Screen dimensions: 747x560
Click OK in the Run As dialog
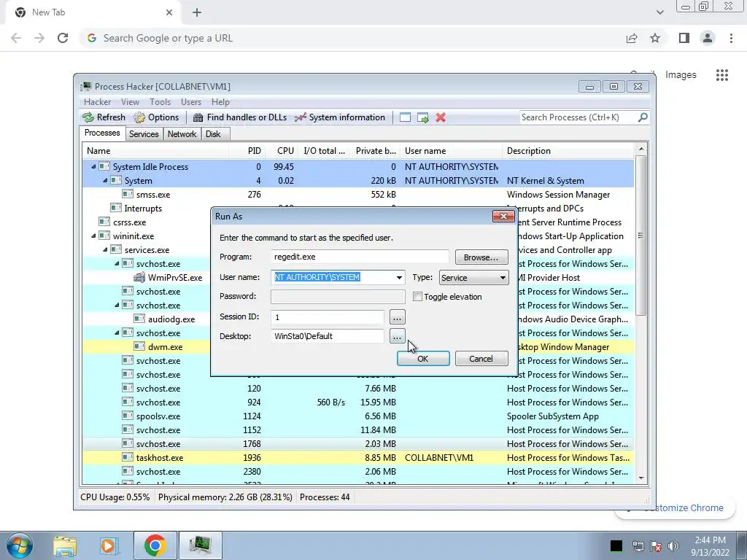pos(423,359)
